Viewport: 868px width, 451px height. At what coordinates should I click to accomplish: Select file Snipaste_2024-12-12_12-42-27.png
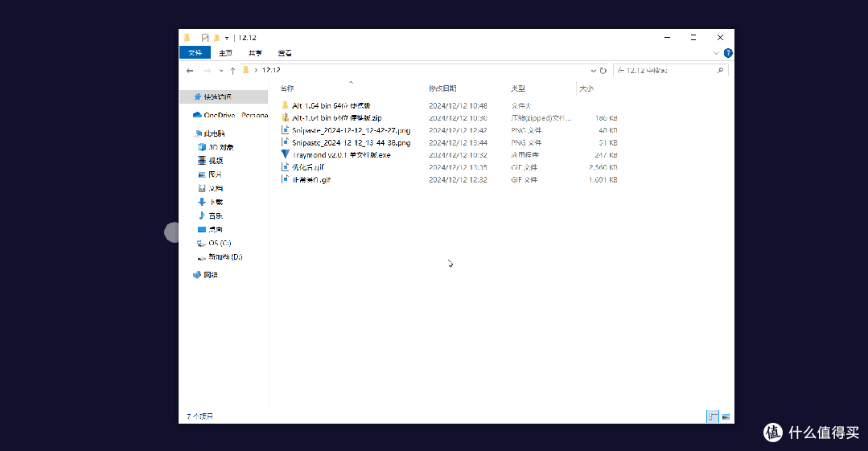(x=346, y=130)
